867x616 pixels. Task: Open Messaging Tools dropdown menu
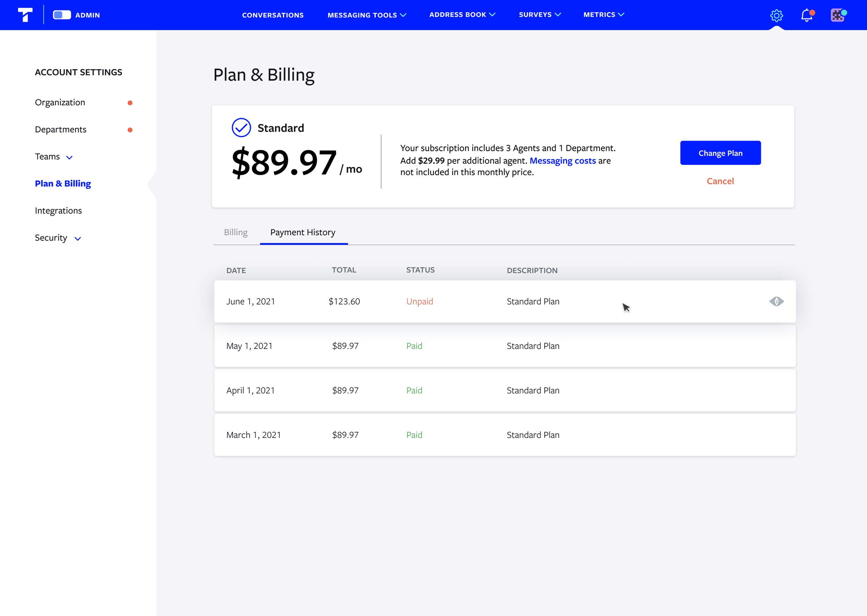tap(367, 15)
